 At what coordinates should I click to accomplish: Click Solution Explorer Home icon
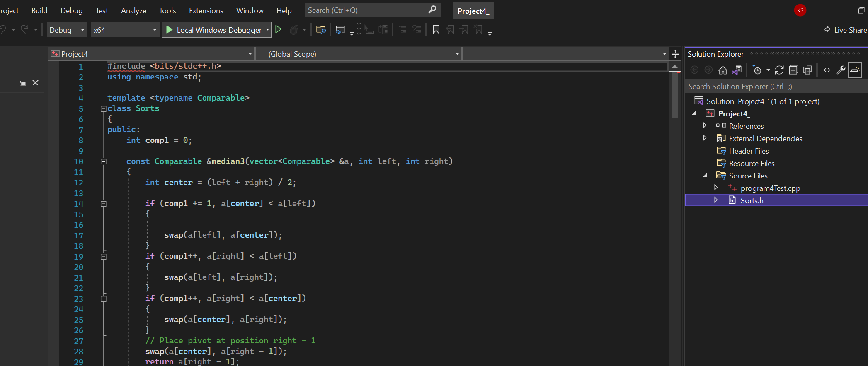tap(723, 70)
